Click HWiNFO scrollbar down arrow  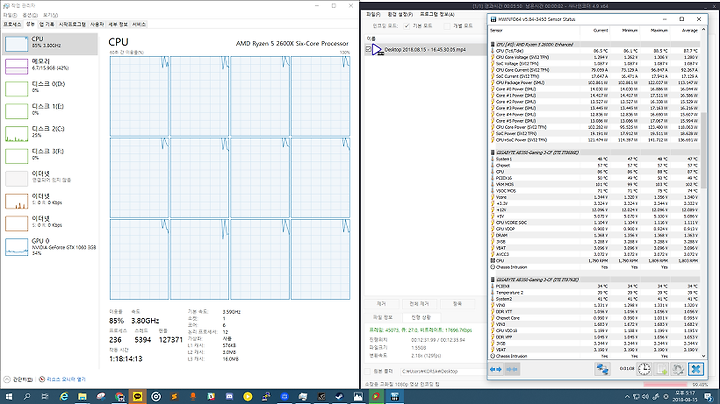pyautogui.click(x=703, y=356)
